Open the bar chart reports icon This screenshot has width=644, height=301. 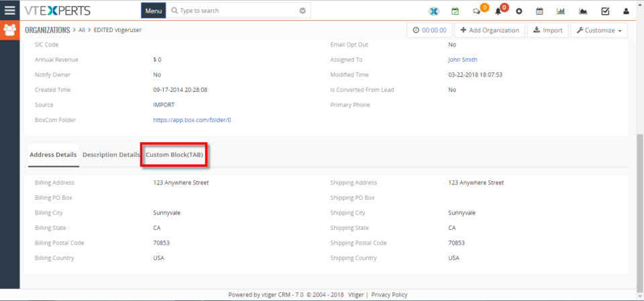coord(561,11)
